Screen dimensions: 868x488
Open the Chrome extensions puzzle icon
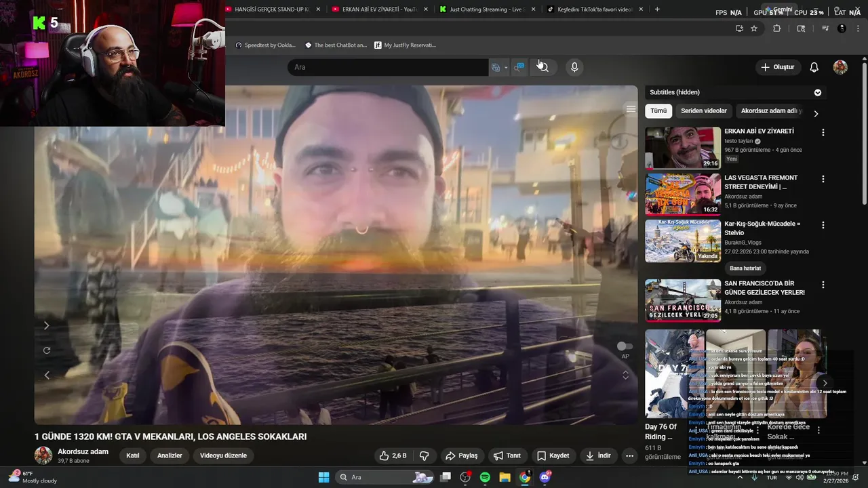click(x=777, y=28)
